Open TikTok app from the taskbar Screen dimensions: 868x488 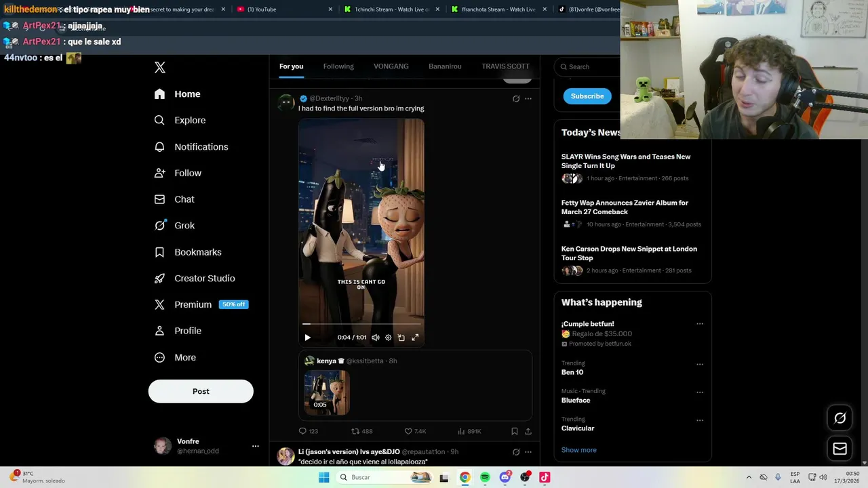click(x=545, y=477)
